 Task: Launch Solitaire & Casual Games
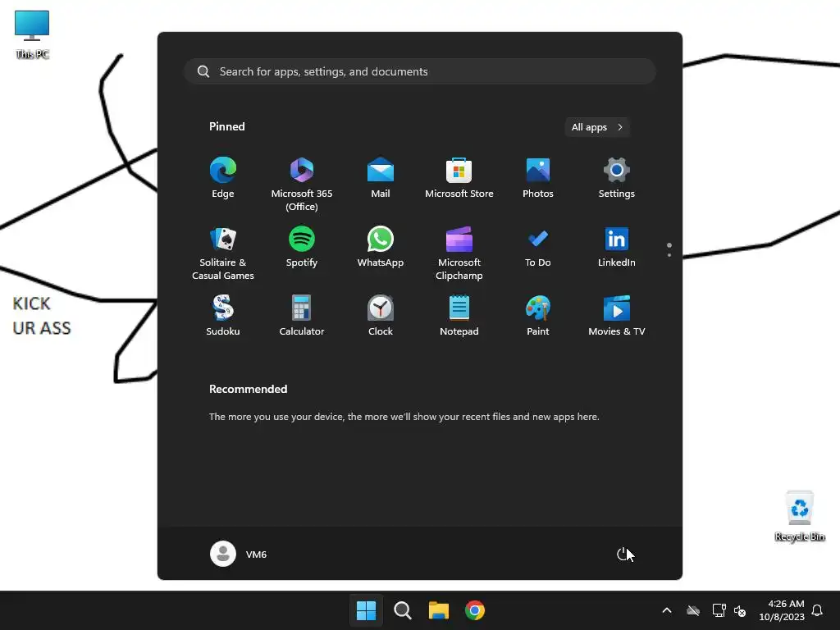pos(223,253)
